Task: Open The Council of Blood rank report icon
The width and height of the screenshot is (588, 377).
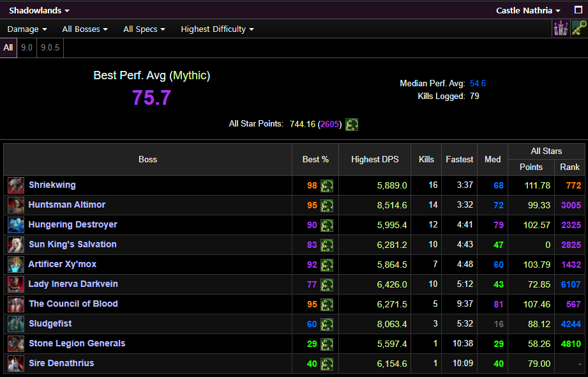Action: (x=327, y=305)
